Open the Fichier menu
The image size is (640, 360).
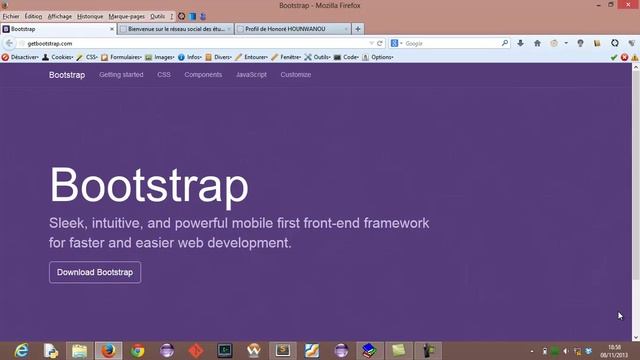tap(11, 17)
